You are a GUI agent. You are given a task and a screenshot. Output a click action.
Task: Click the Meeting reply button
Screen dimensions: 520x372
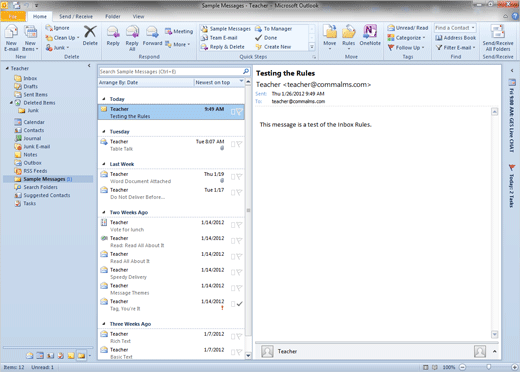pyautogui.click(x=179, y=31)
